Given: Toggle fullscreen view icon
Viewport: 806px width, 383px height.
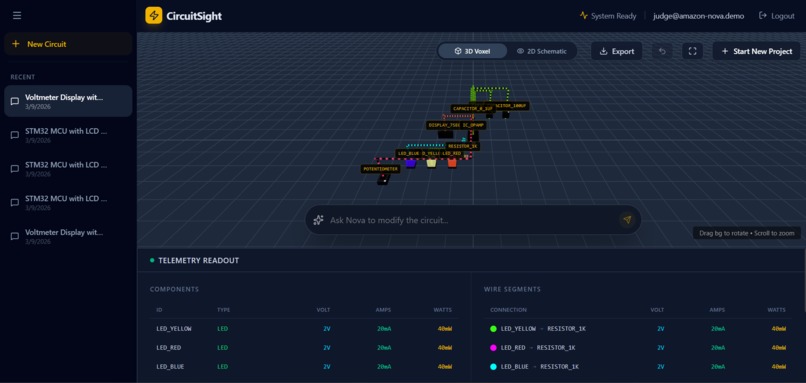Looking at the screenshot, I should point(692,51).
